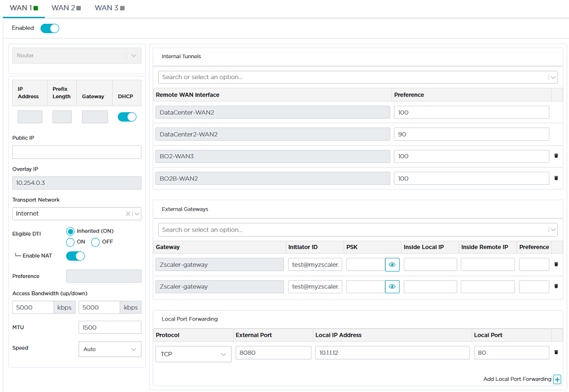This screenshot has width=569, height=392.
Task: Open the Speed Auto dropdown
Action: (x=109, y=349)
